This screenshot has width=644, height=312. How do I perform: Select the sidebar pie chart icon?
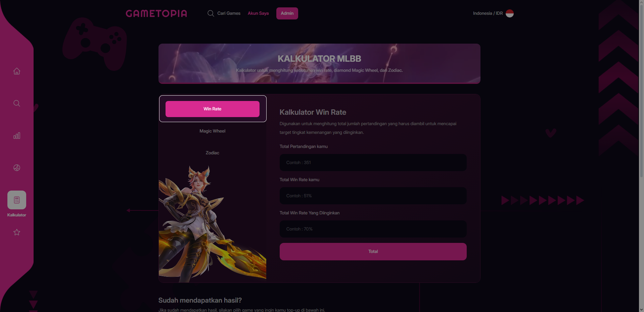[17, 168]
